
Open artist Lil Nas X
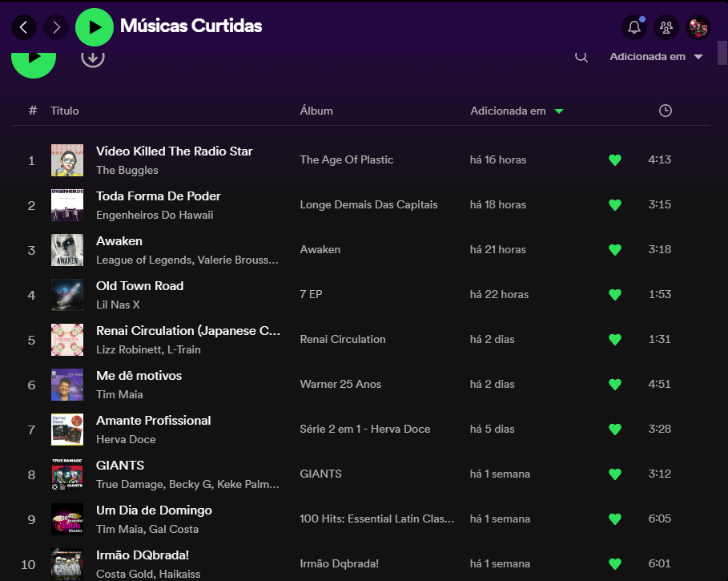coord(118,305)
